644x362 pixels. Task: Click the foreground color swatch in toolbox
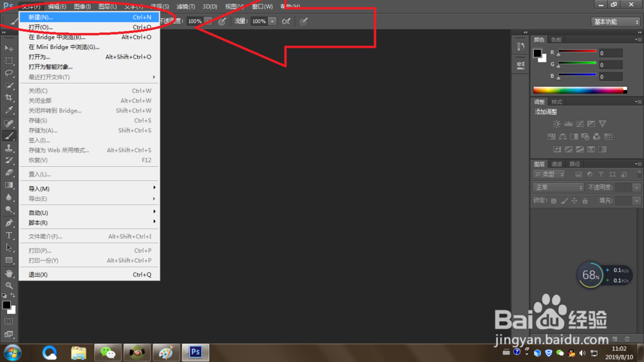(6, 305)
